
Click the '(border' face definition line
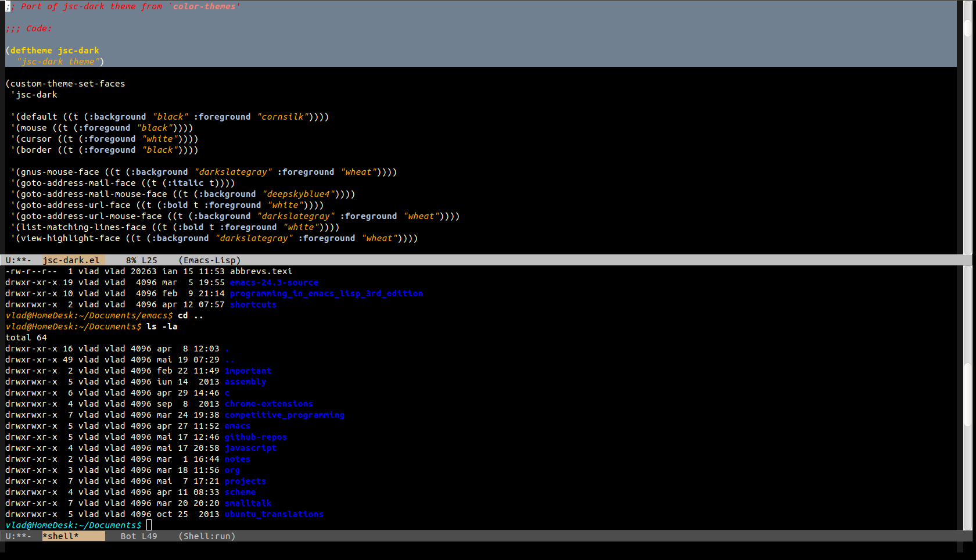105,150
